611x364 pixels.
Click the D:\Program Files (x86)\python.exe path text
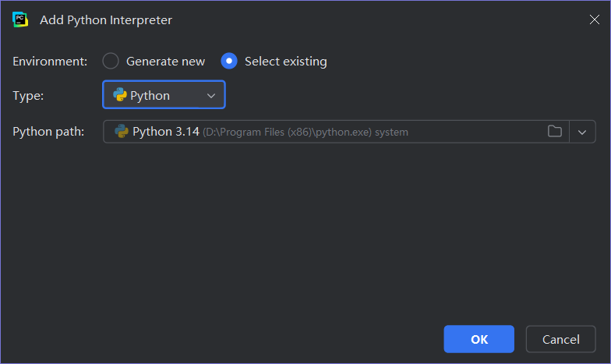(x=287, y=133)
